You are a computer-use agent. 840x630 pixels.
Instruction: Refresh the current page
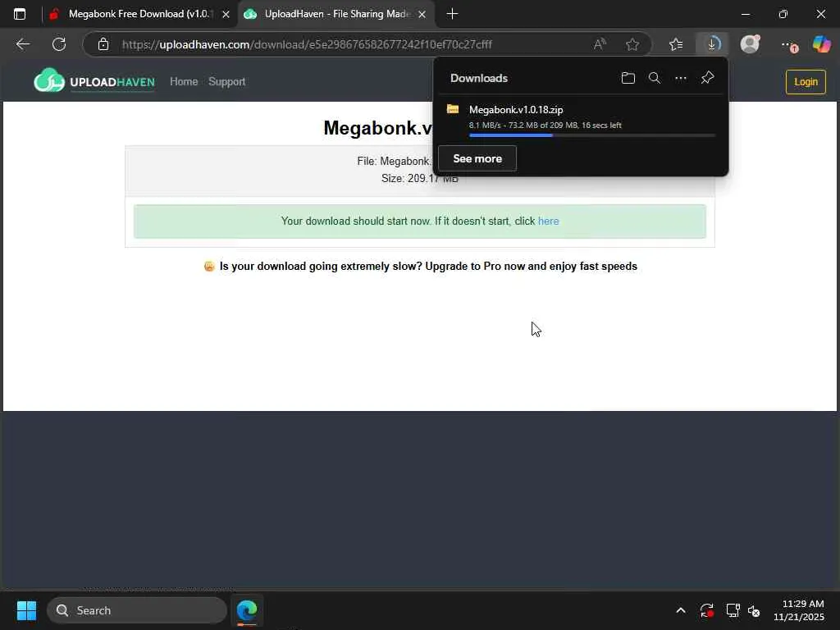coord(59,44)
